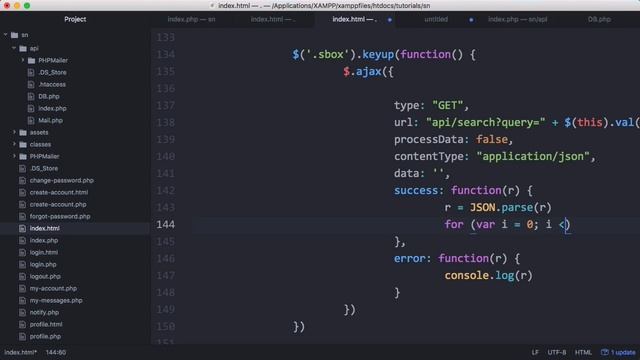Open api index.php in tree

(x=52, y=109)
